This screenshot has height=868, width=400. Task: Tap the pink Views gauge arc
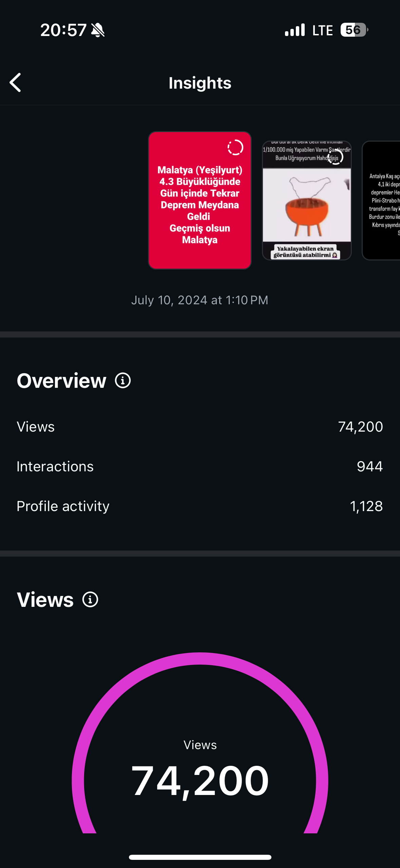200,659
